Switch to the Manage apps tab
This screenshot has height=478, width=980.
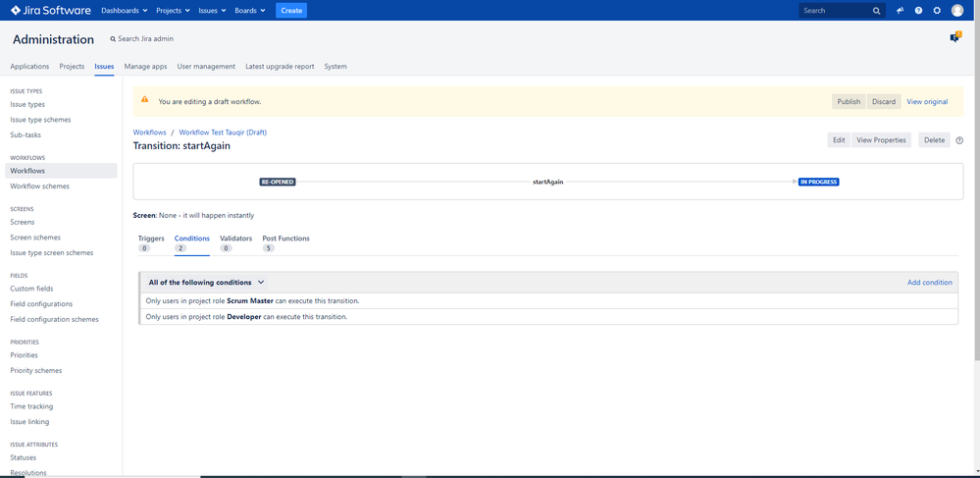(x=145, y=67)
